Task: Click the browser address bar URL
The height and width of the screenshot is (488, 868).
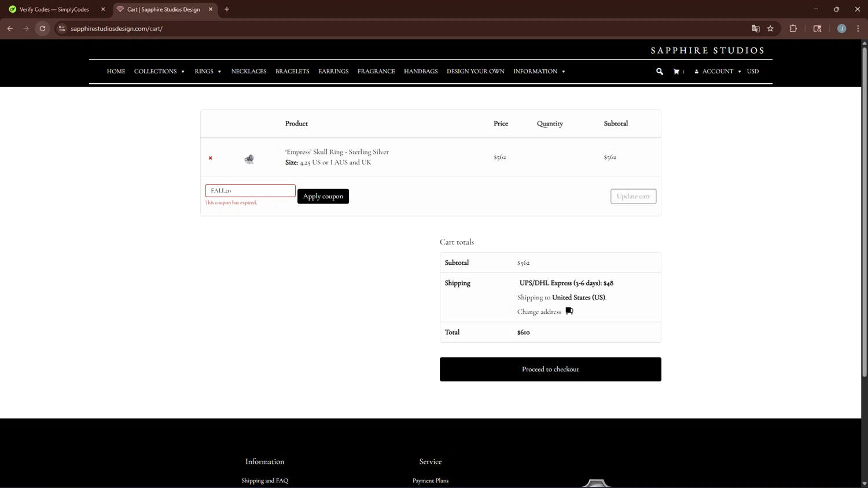Action: point(117,28)
